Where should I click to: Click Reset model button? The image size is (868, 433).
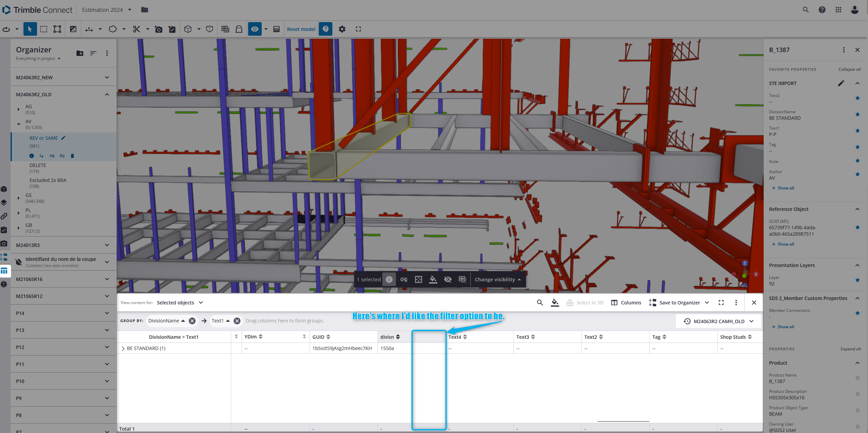(x=301, y=29)
